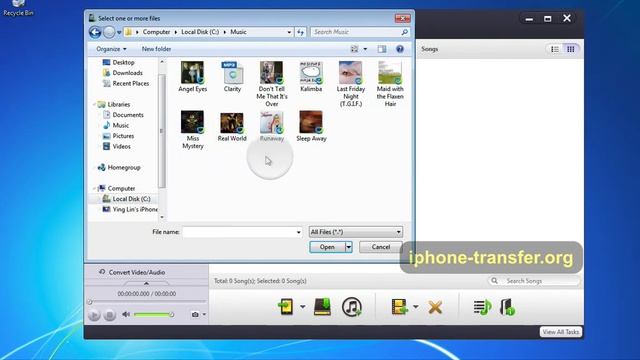Click Convert Video/Audio
The height and width of the screenshot is (360, 640).
137,272
